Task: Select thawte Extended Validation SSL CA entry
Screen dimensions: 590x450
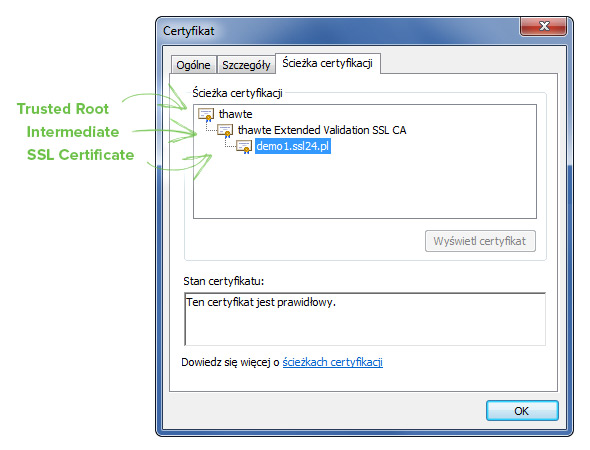Action: coord(322,130)
